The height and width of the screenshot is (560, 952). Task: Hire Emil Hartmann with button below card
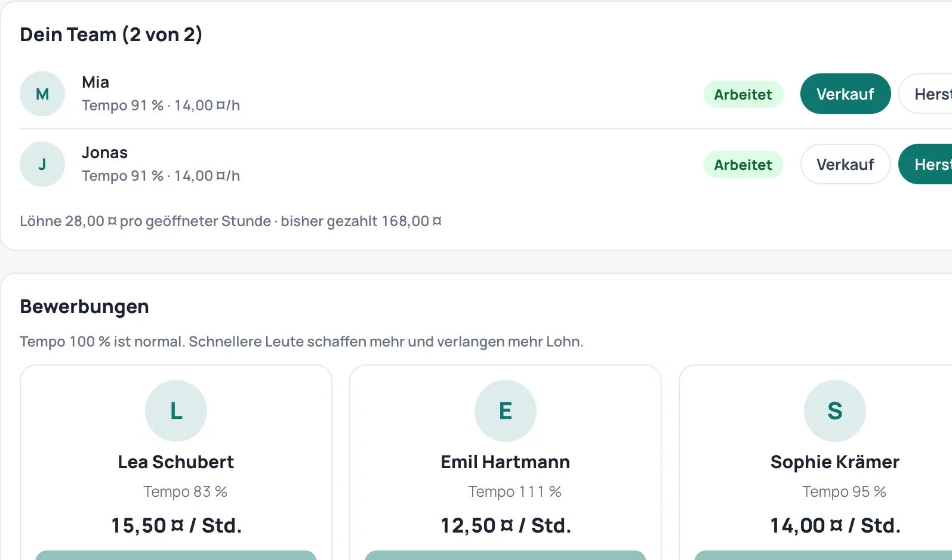[x=506, y=555]
